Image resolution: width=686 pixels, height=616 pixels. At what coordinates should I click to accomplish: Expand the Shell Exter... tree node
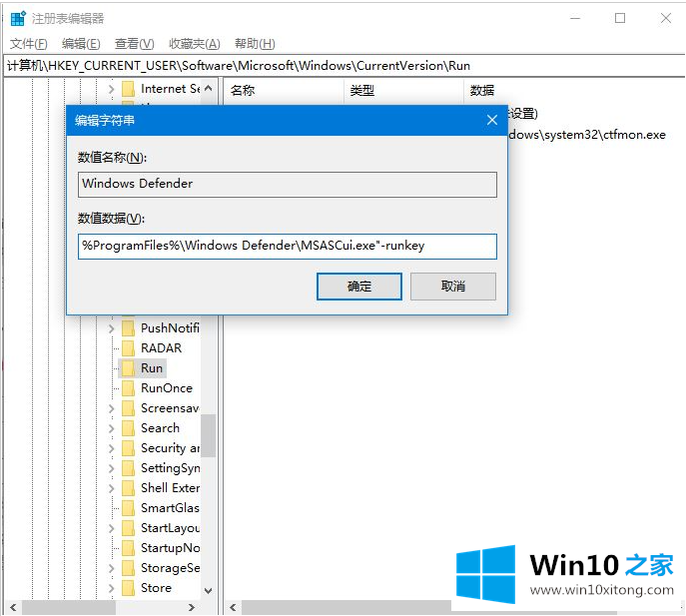tap(111, 488)
